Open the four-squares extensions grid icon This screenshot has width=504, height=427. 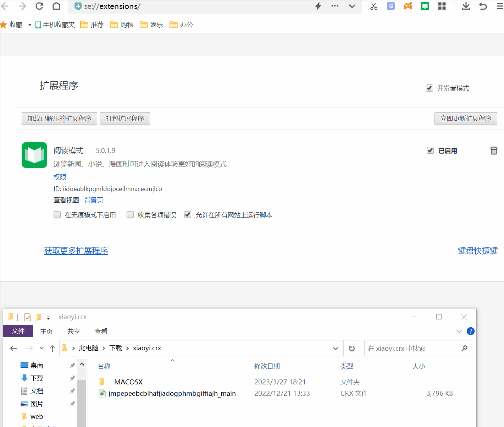tap(442, 6)
